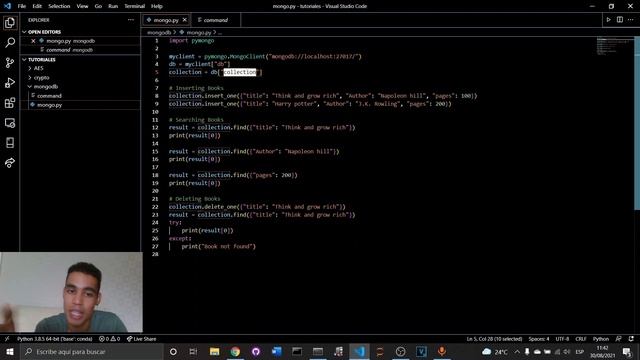Open the Help menu
The image size is (640, 360).
coord(157,6)
